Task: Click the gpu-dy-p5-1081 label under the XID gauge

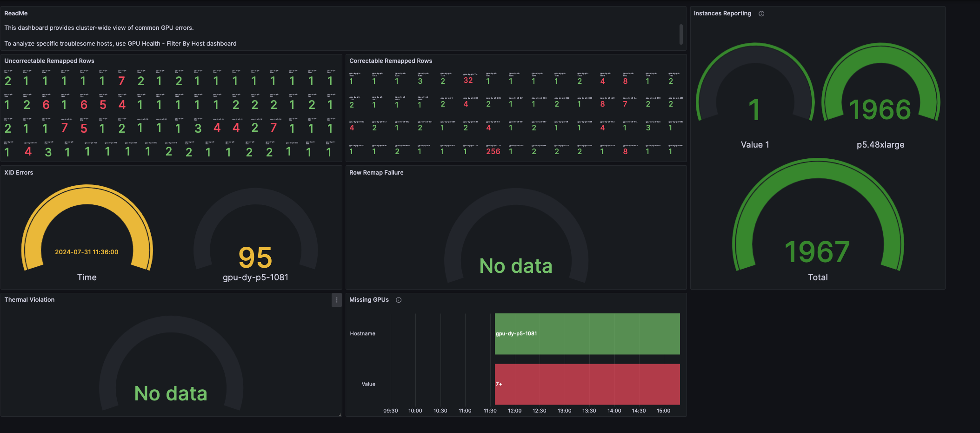Action: pyautogui.click(x=255, y=277)
